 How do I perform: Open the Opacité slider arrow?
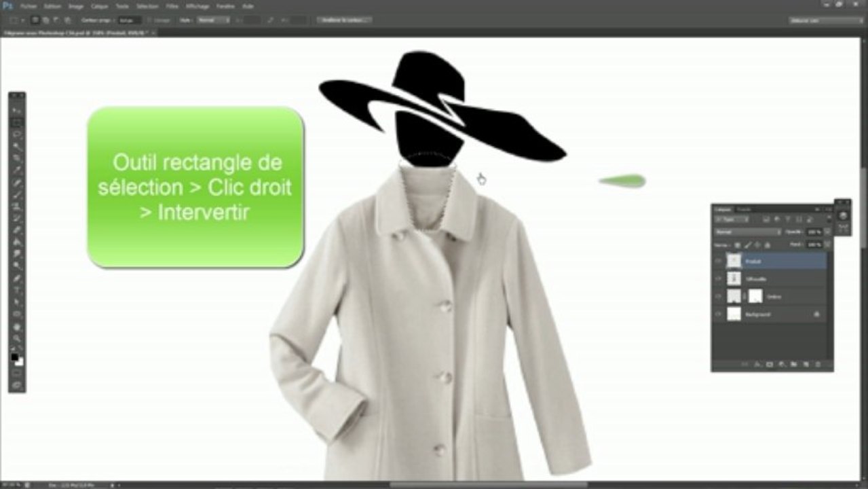pyautogui.click(x=828, y=232)
